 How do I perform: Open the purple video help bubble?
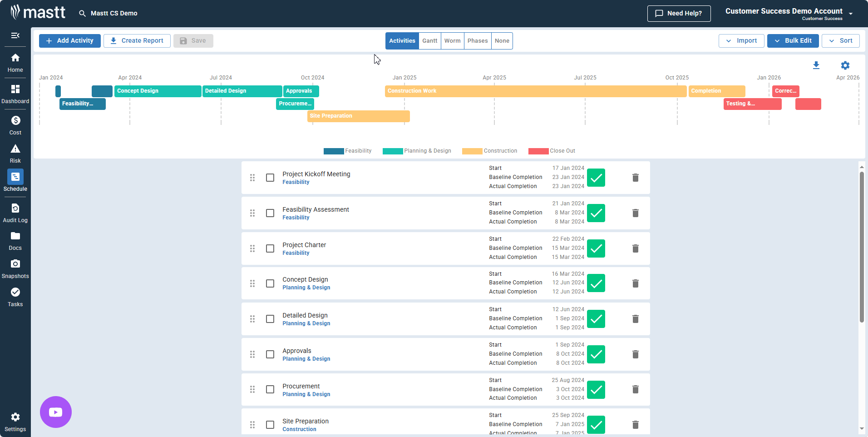[55, 412]
